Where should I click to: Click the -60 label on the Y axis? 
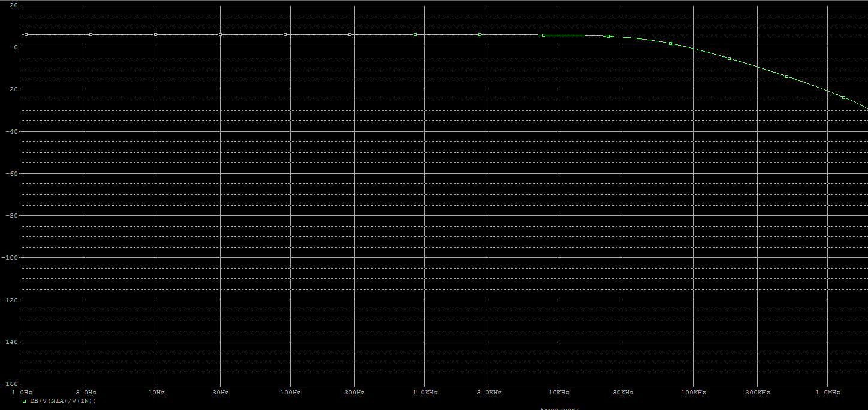[11, 173]
